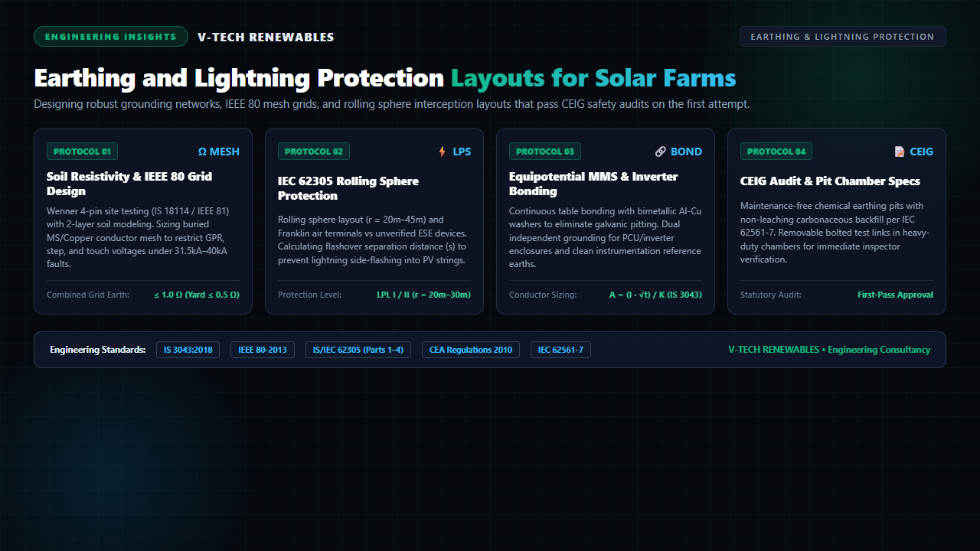Image resolution: width=980 pixels, height=551 pixels.
Task: Click the Rolling sphere layout description paragraph
Action: pos(373,240)
